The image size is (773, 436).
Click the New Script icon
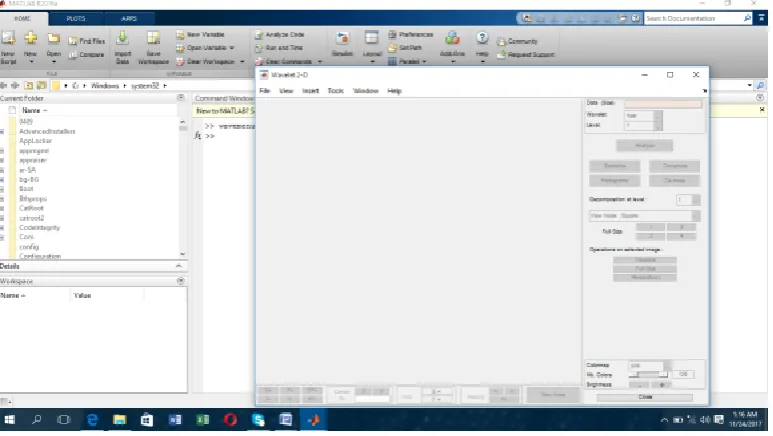point(8,38)
